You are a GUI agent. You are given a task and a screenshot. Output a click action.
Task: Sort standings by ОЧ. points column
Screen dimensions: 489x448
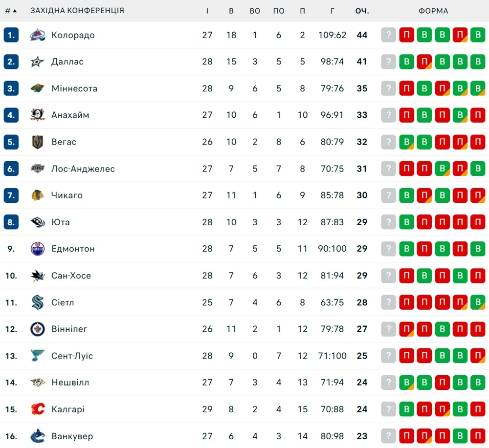(x=362, y=11)
